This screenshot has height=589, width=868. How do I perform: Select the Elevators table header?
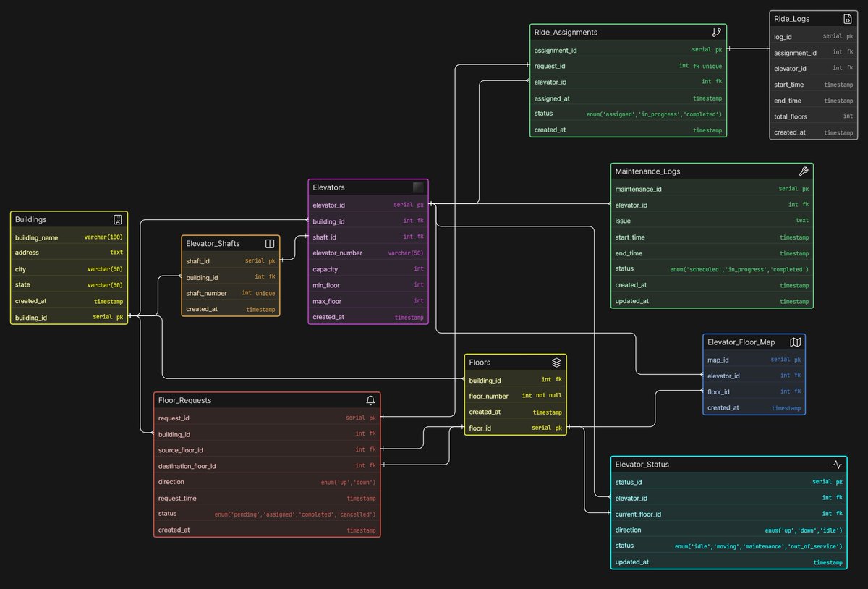[x=368, y=187]
